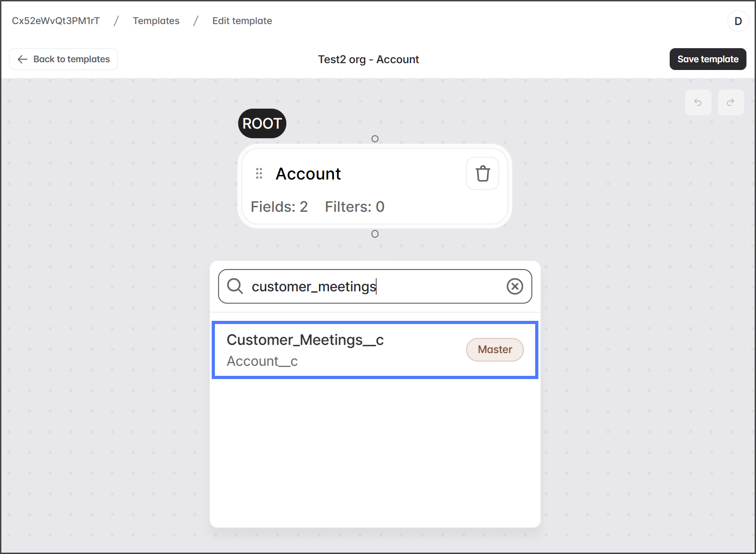Image resolution: width=756 pixels, height=554 pixels.
Task: Grab the Account node drag handle
Action: (x=259, y=174)
